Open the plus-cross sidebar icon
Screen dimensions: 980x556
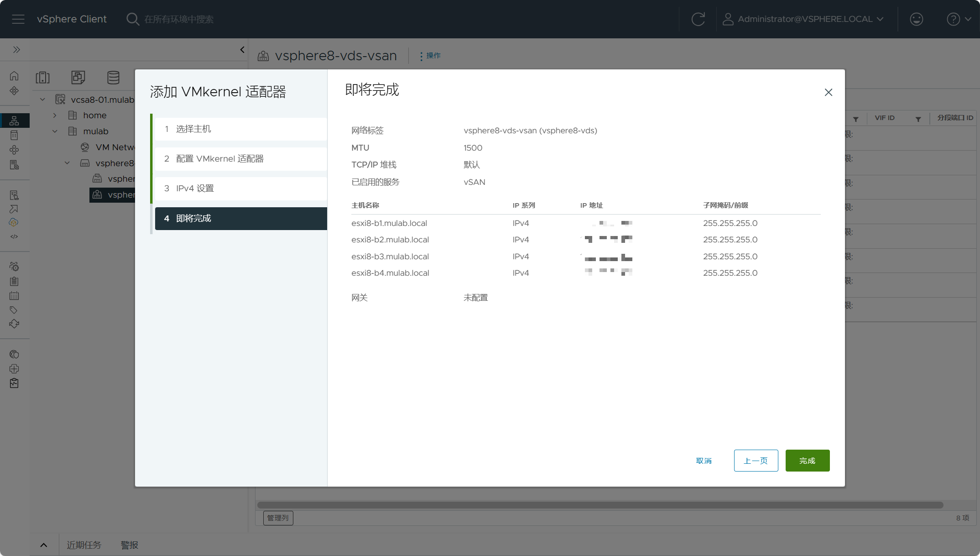point(14,368)
